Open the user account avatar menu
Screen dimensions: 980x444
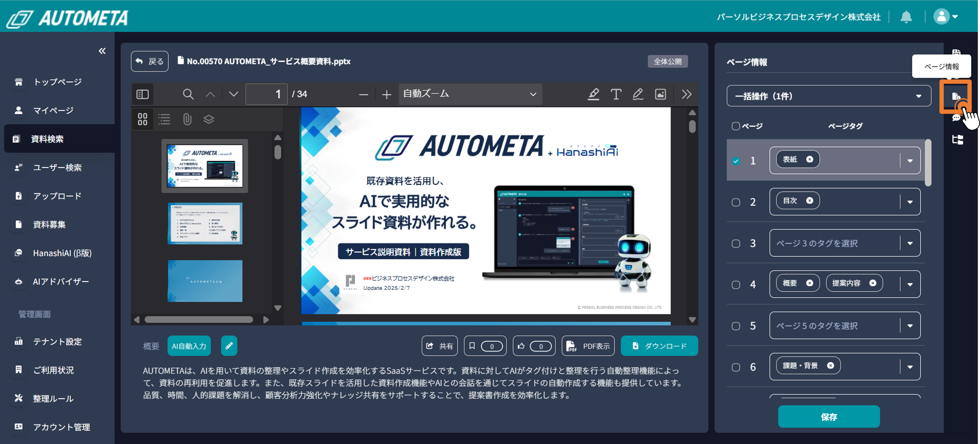point(945,17)
